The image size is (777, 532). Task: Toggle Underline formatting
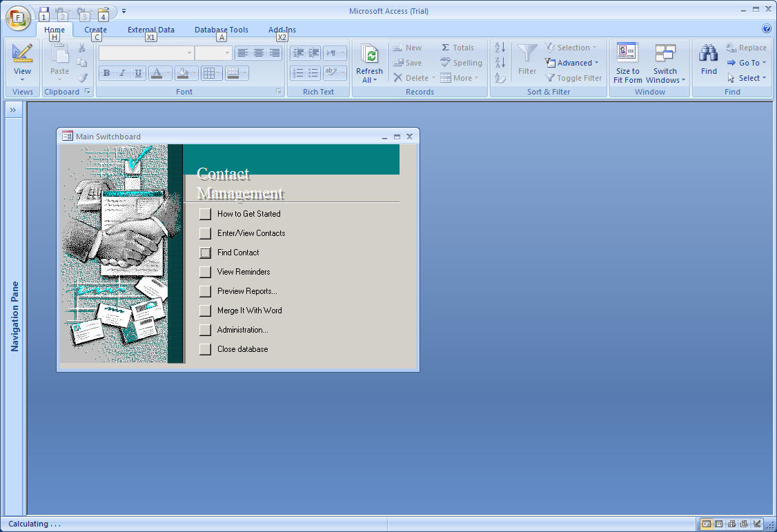pos(138,73)
